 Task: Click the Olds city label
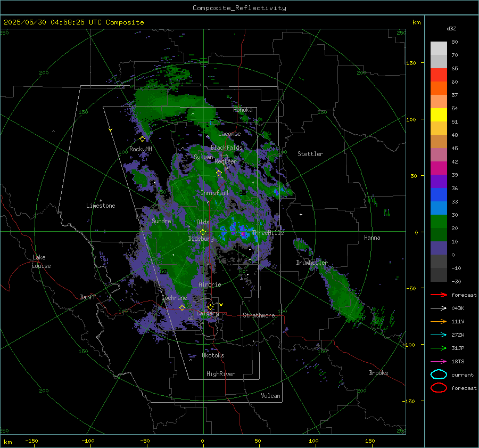[x=203, y=222]
